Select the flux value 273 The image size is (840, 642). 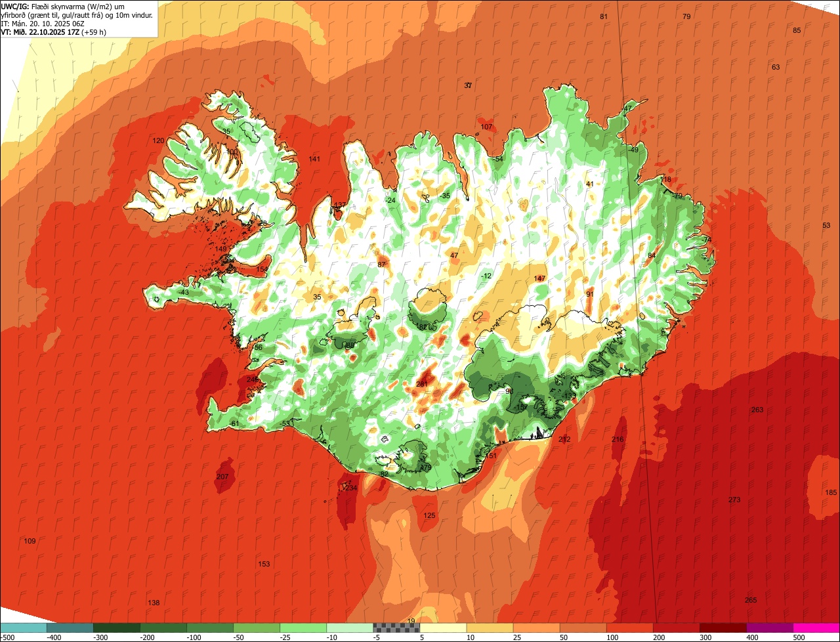click(734, 500)
